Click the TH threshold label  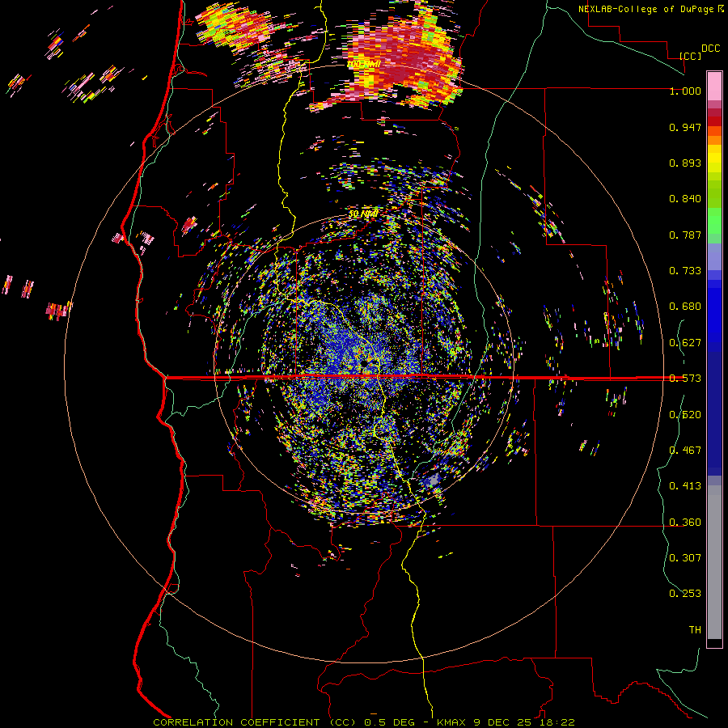click(695, 630)
